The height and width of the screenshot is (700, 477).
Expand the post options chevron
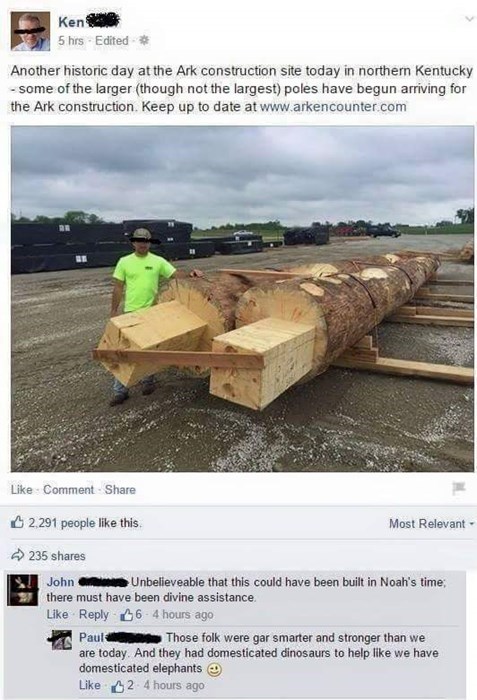[x=469, y=19]
